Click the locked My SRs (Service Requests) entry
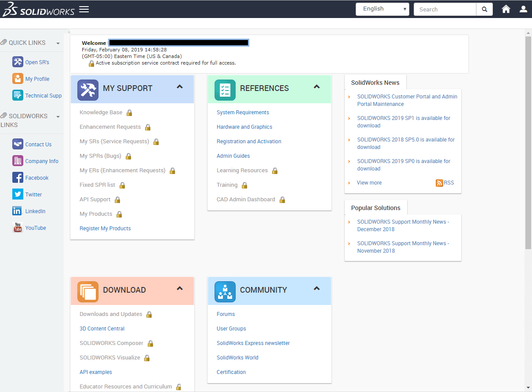532x392 pixels. (114, 142)
